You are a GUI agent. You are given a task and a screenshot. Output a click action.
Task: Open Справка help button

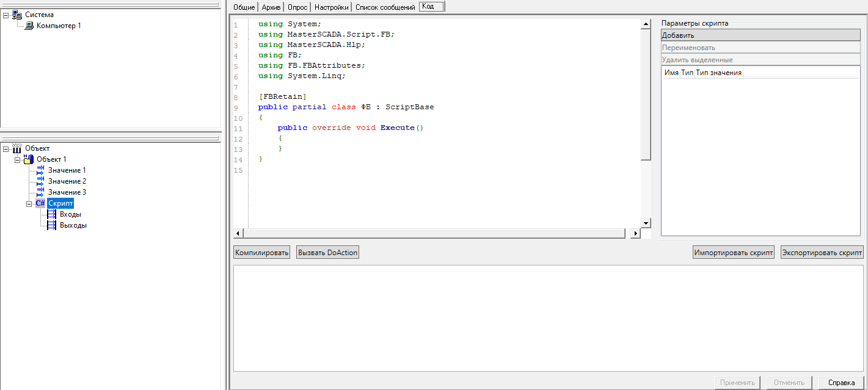(841, 383)
